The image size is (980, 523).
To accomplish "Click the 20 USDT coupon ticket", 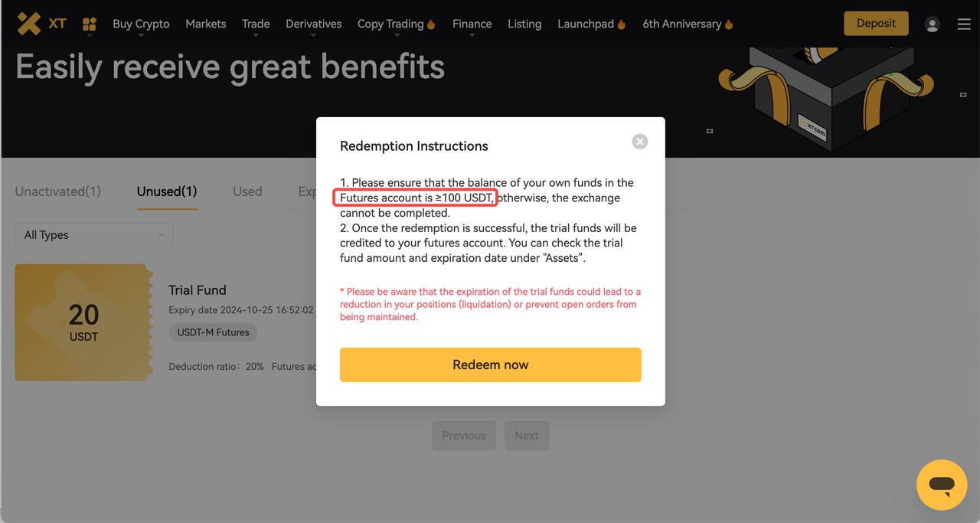I will pos(83,322).
